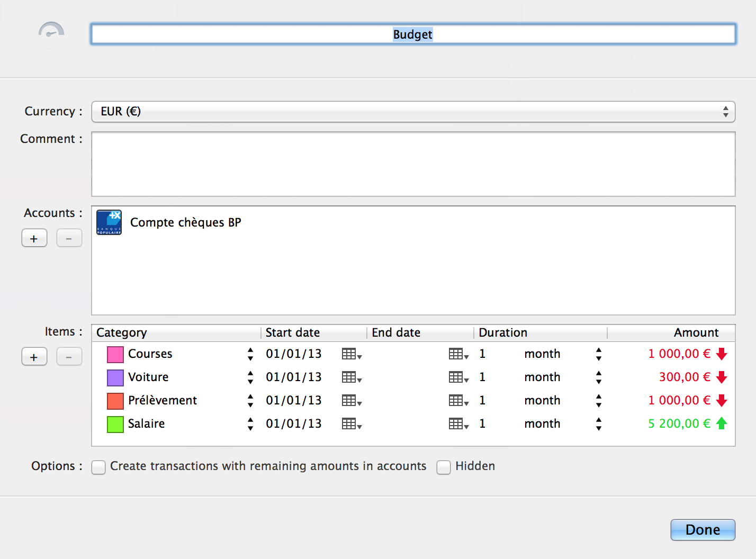
Task: Tick the Hidden checkbox
Action: tap(444, 467)
